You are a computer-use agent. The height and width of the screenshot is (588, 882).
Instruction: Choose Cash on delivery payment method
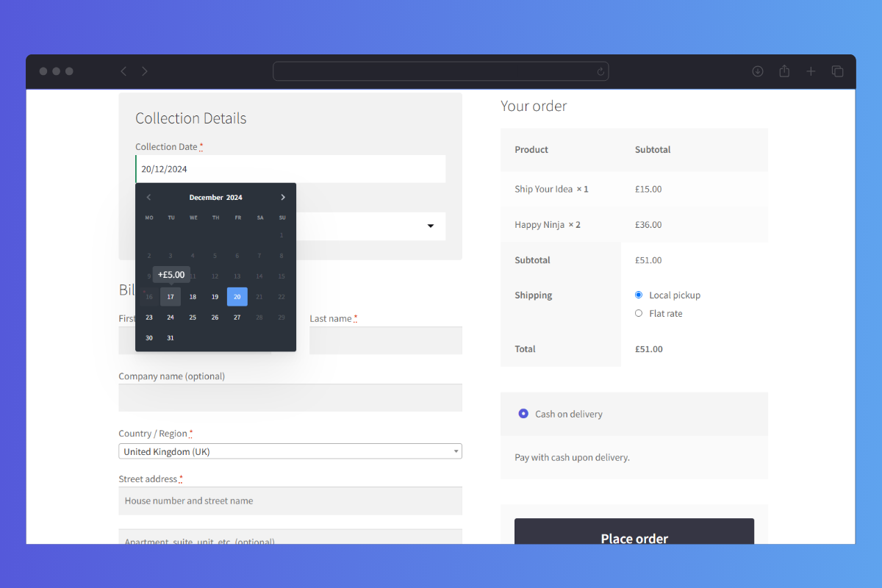pos(523,413)
